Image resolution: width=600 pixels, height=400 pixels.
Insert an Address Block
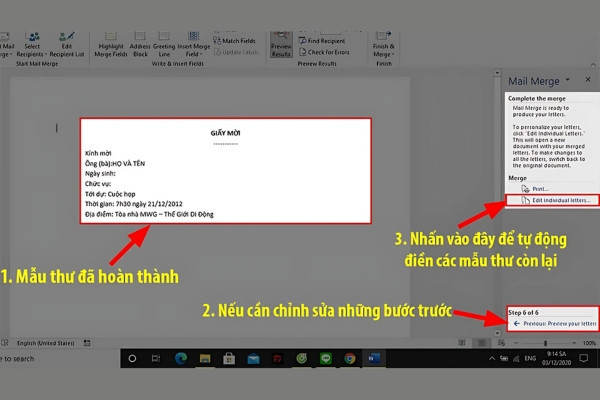pyautogui.click(x=140, y=45)
